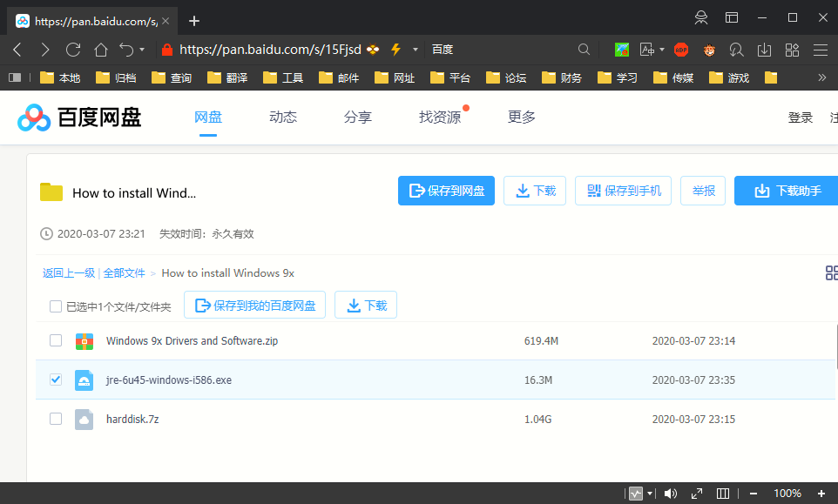Click the split screen icon in status bar

pyautogui.click(x=722, y=494)
